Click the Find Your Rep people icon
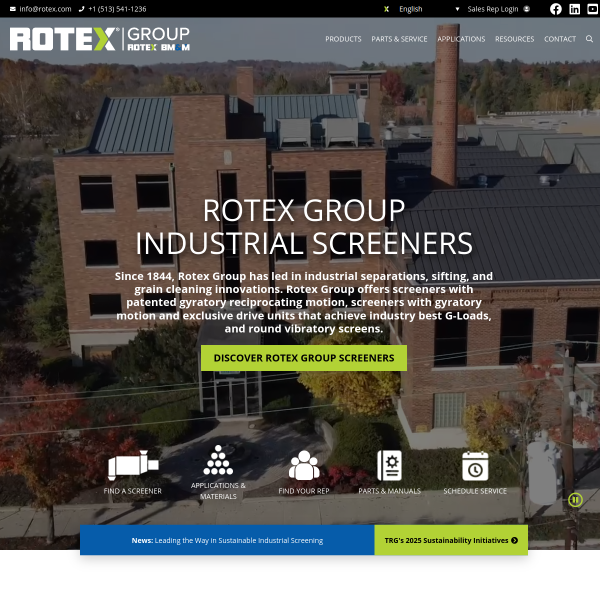 pyautogui.click(x=304, y=465)
